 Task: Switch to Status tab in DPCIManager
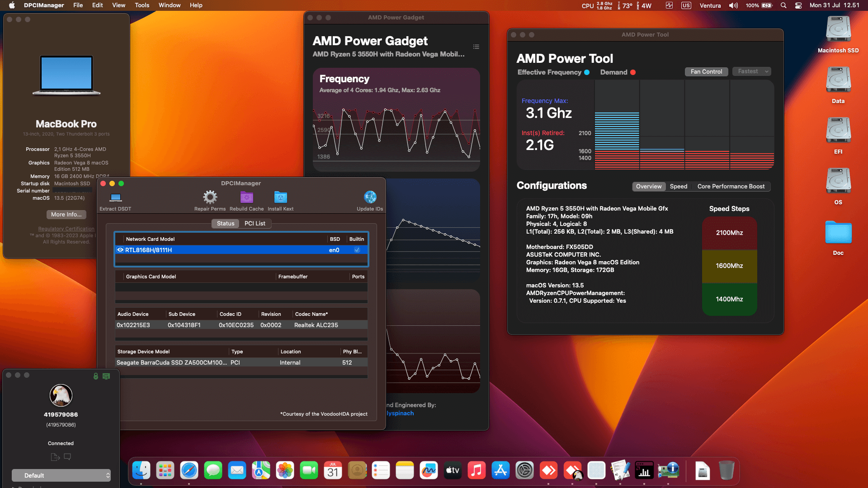(226, 223)
